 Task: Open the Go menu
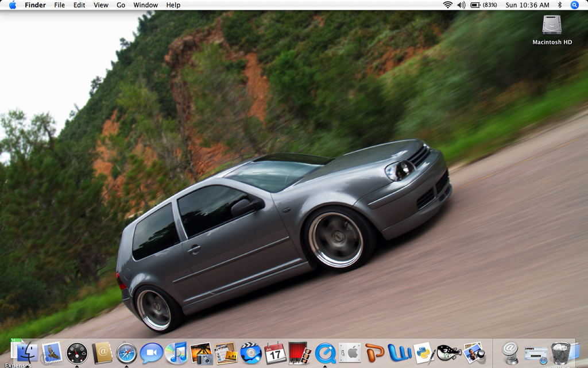pos(121,5)
